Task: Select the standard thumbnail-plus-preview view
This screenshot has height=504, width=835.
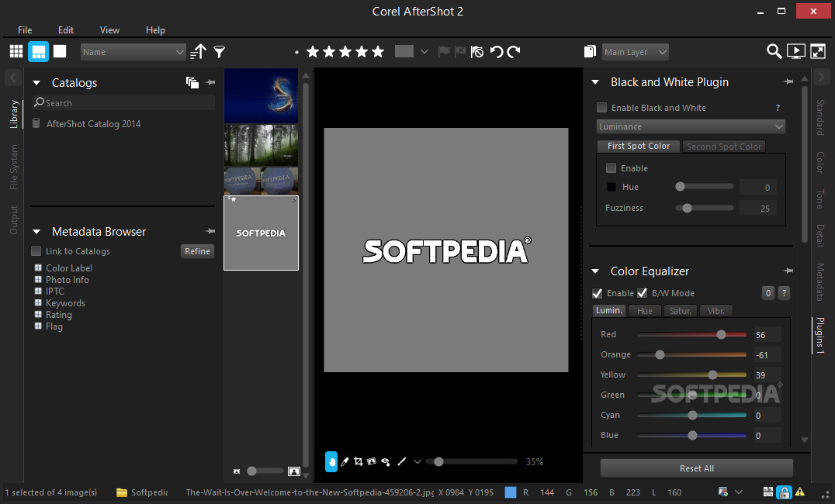Action: pyautogui.click(x=38, y=52)
